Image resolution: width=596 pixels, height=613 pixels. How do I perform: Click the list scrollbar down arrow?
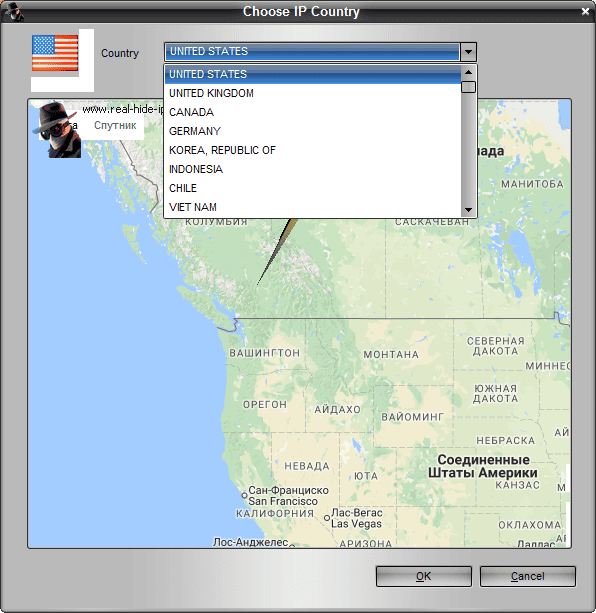(468, 210)
